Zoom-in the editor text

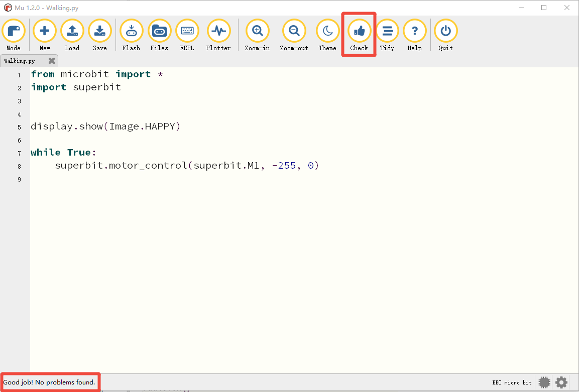[258, 36]
